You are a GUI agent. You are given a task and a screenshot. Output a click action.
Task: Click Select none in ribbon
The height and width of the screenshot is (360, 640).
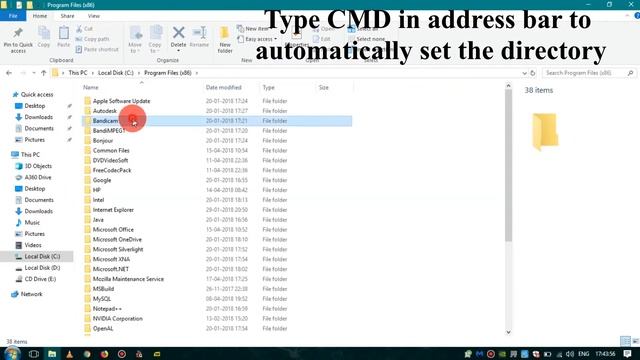tap(367, 39)
